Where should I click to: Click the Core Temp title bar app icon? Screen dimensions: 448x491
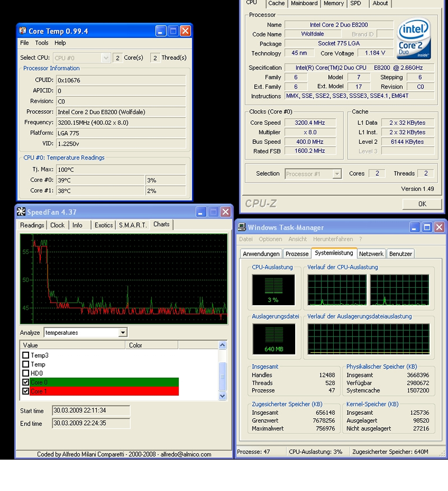(x=22, y=31)
